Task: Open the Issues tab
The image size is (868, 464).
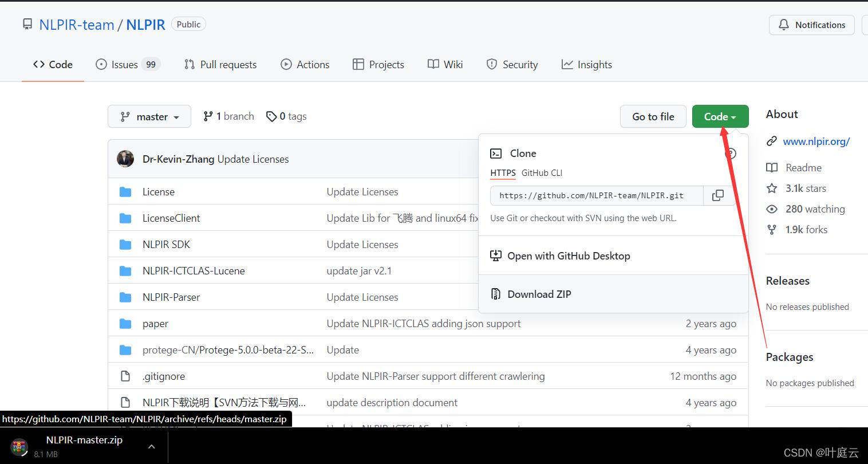Action: tap(128, 64)
